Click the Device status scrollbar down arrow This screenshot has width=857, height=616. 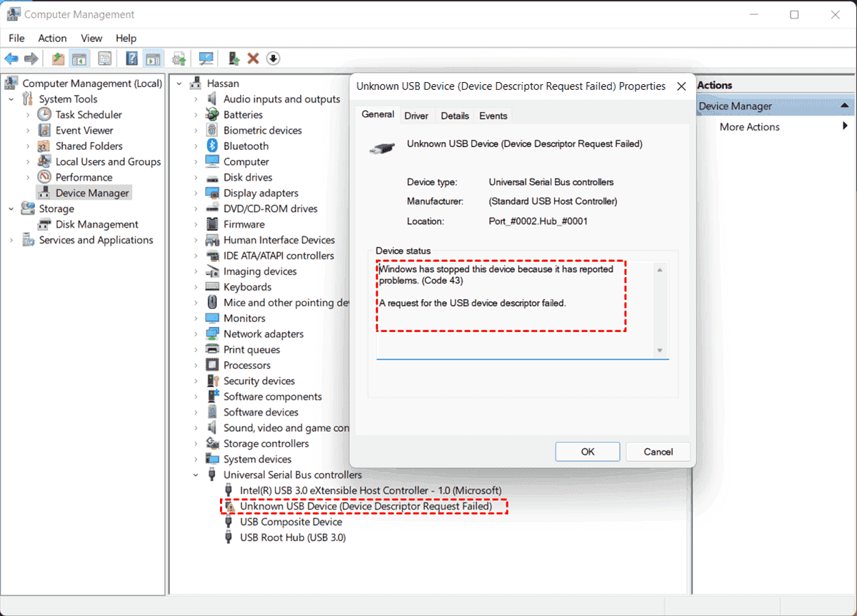coord(660,350)
